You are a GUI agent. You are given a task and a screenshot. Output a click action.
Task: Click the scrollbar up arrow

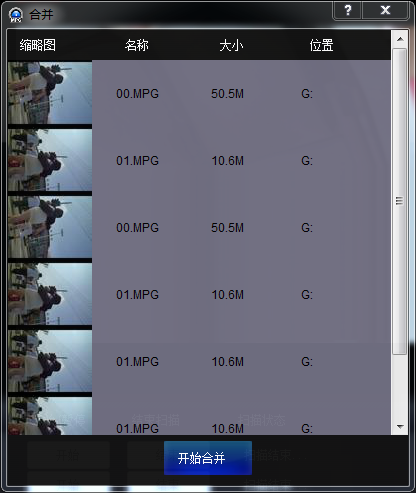pyautogui.click(x=400, y=39)
